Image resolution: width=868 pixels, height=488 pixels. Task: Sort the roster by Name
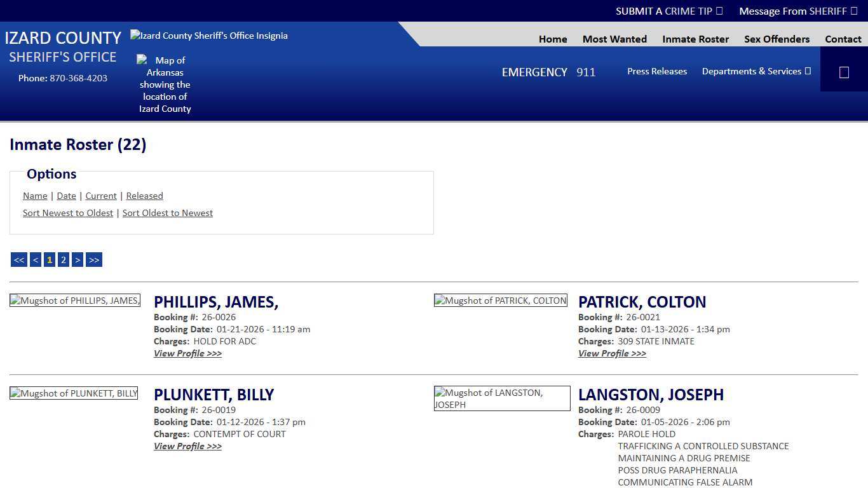[x=35, y=196]
